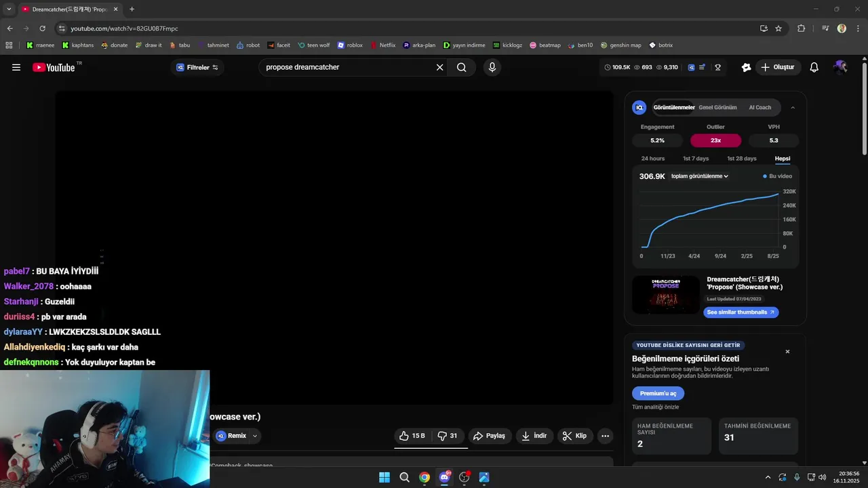Open the volume control in system tray
Viewport: 868px width, 488px height.
pos(823,477)
